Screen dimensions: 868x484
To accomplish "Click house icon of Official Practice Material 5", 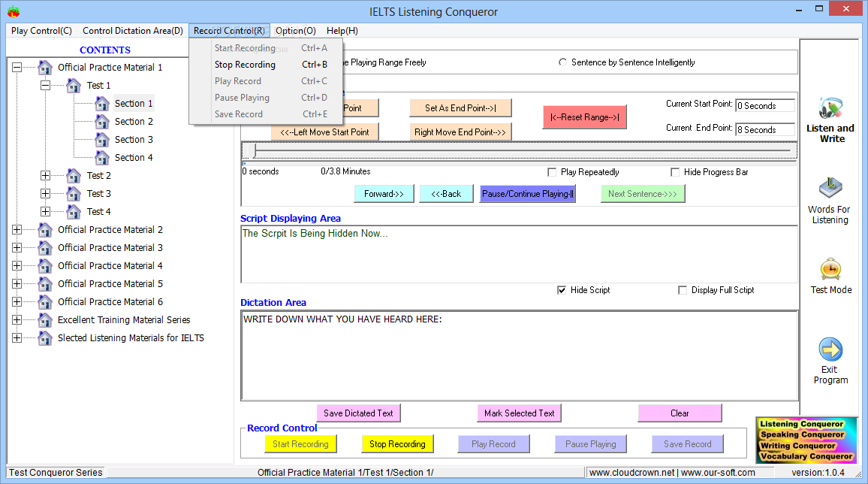I will pyautogui.click(x=45, y=283).
